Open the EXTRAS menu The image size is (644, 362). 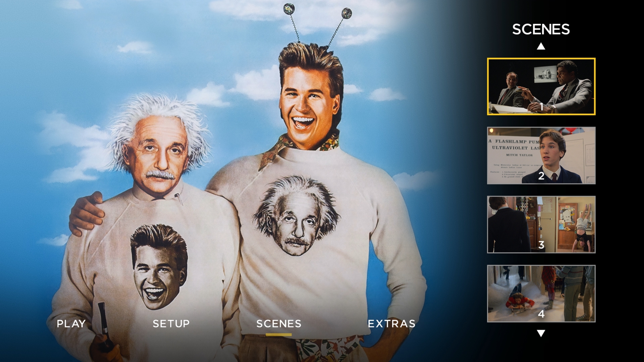391,324
